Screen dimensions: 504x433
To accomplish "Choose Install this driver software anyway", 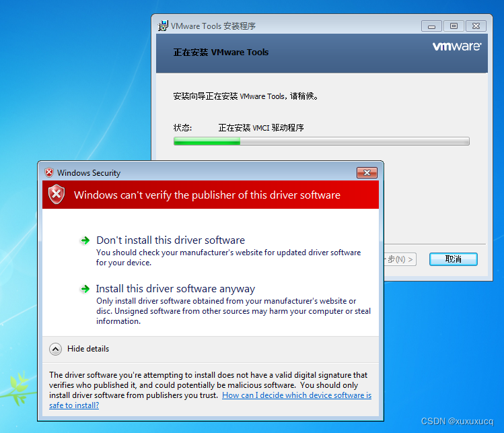I will pos(176,289).
